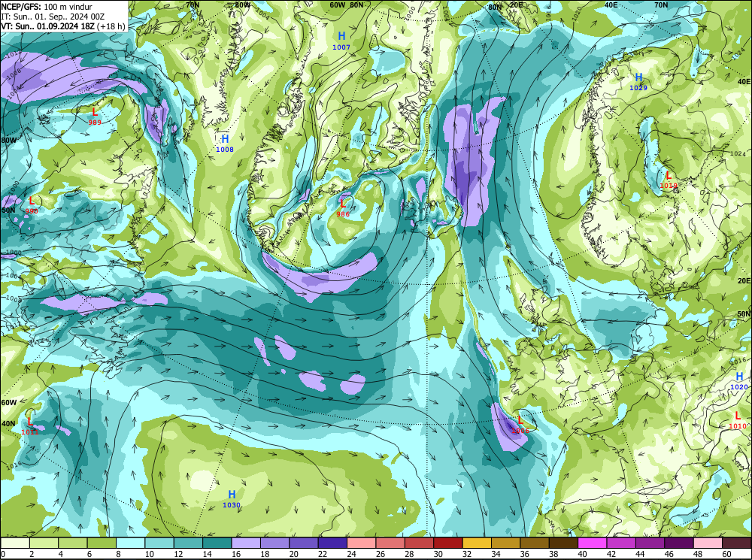Click the legend value '60' label
This screenshot has height=560, width=752.
(x=727, y=554)
